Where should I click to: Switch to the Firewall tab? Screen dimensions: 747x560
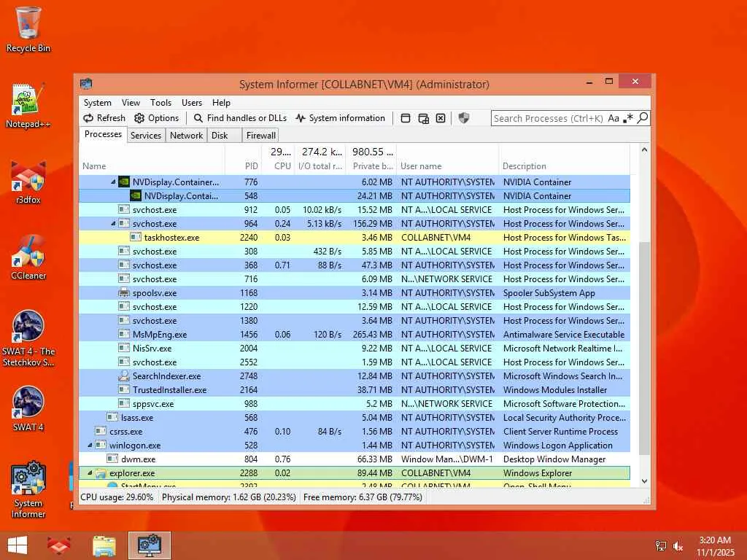[260, 135]
